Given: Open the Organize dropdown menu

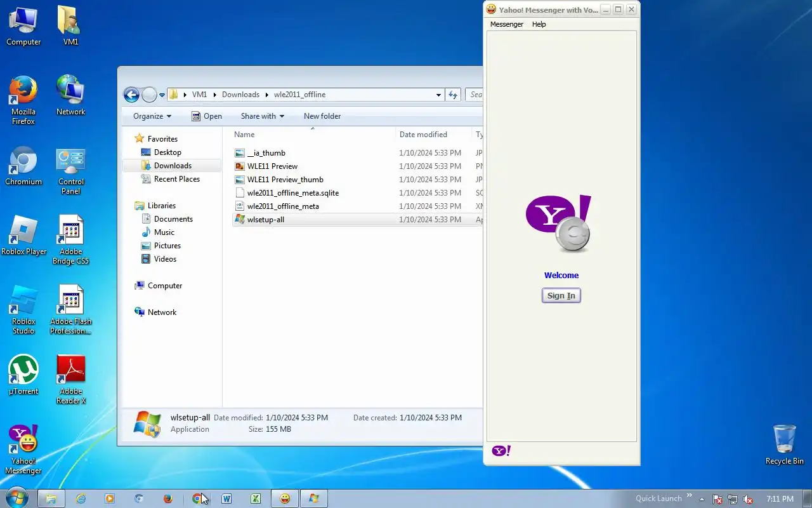Looking at the screenshot, I should click(152, 116).
